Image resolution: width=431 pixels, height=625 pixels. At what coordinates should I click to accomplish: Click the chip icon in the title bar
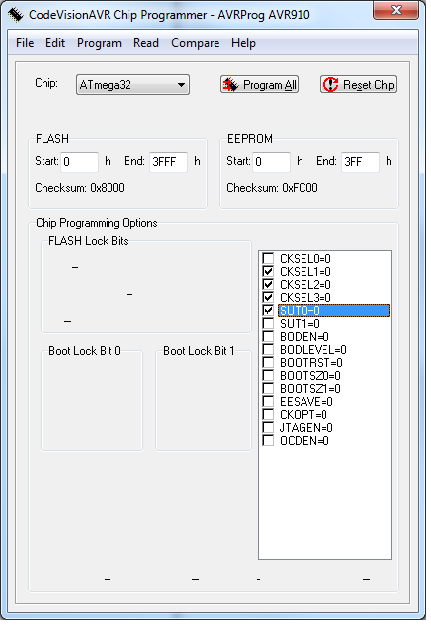(x=16, y=15)
